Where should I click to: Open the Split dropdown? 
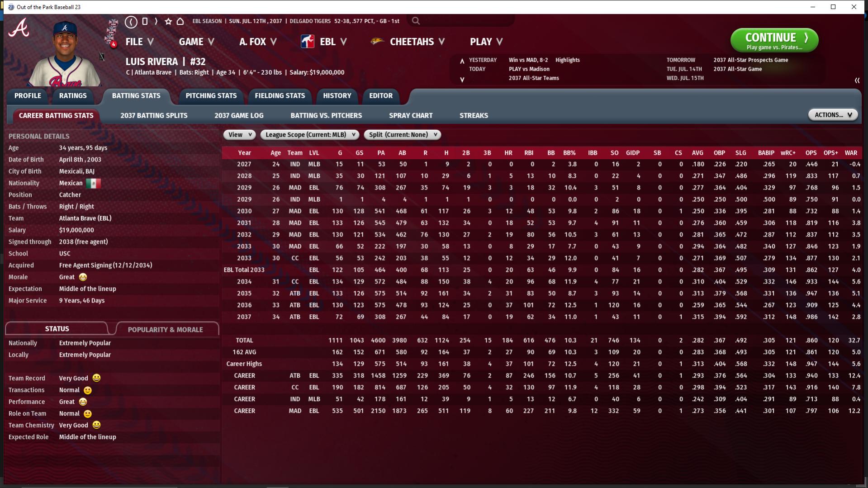click(403, 135)
